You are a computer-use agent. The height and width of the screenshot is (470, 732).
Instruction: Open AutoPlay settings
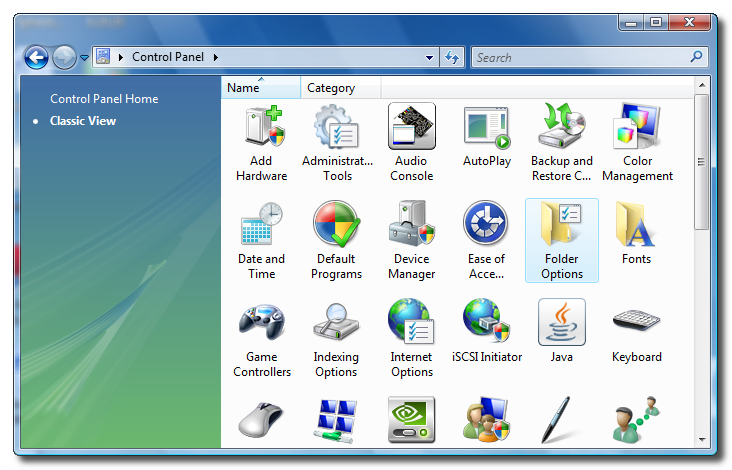[487, 141]
